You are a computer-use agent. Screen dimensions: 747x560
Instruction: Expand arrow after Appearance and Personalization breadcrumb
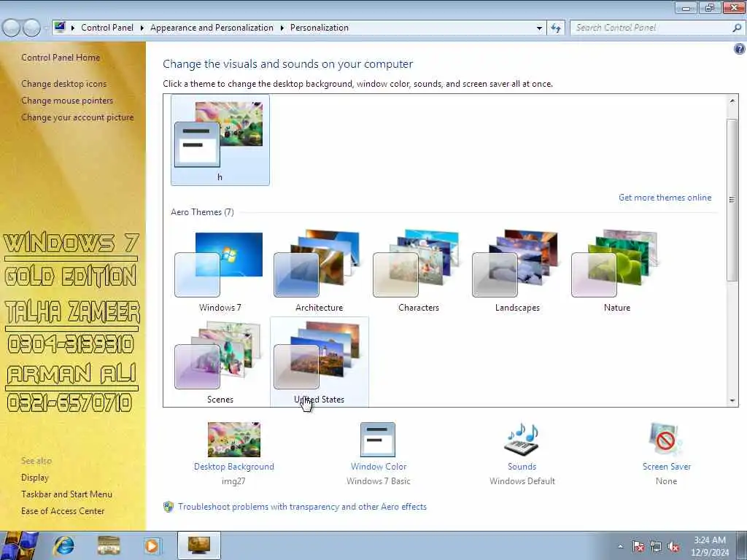click(x=282, y=28)
